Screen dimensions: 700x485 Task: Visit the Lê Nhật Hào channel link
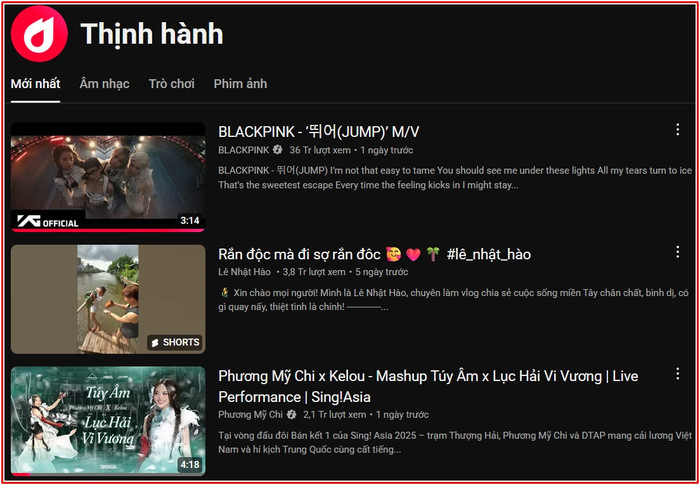245,272
